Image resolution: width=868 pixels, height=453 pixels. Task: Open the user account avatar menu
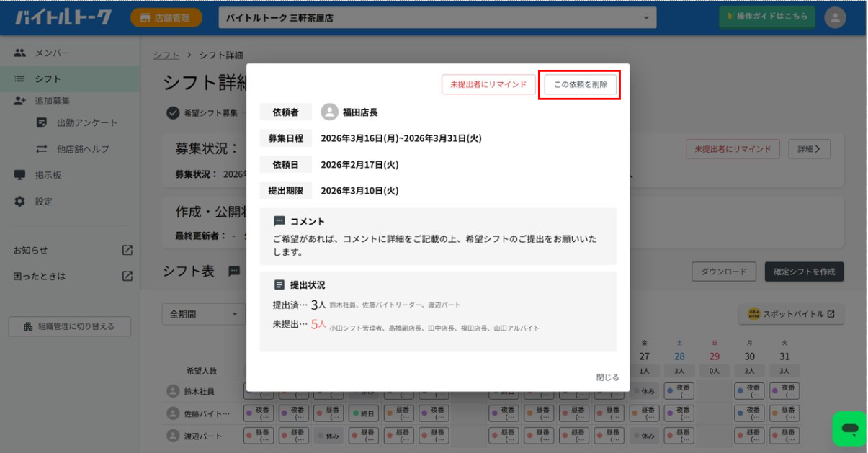pyautogui.click(x=835, y=18)
